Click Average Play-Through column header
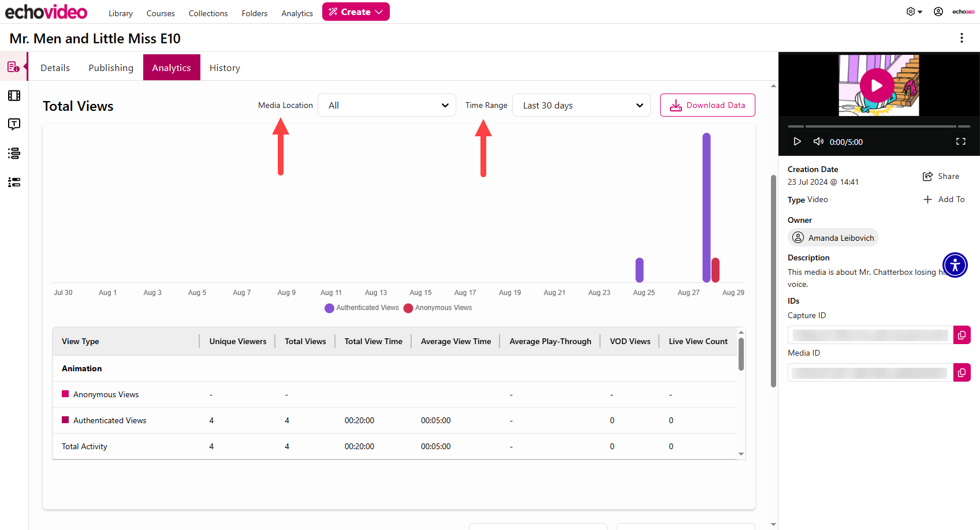The width and height of the screenshot is (980, 530). 550,341
